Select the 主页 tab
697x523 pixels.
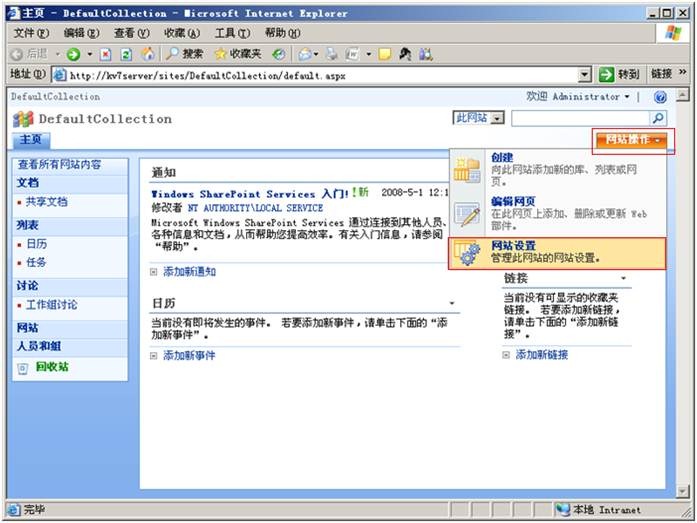pyautogui.click(x=31, y=140)
